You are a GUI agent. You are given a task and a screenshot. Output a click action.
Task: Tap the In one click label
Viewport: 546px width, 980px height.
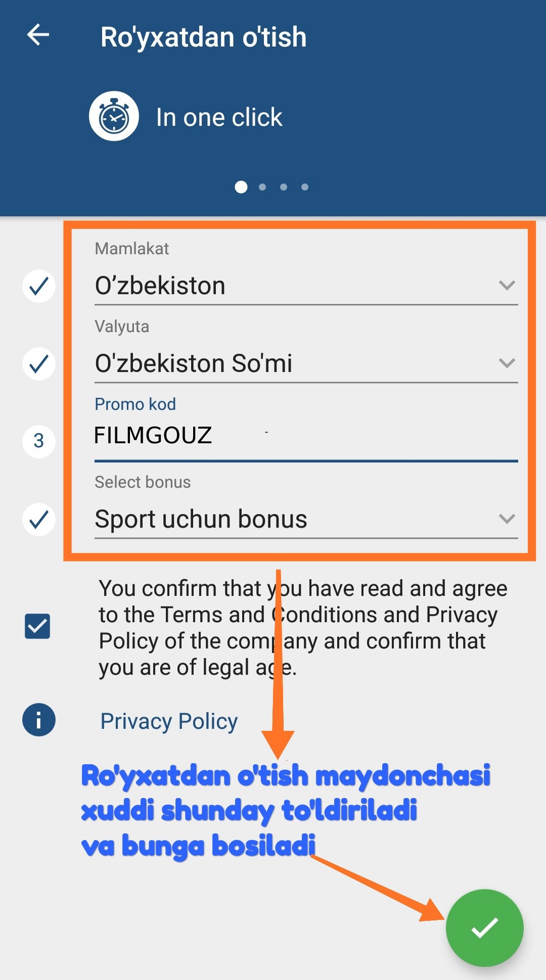[219, 117]
